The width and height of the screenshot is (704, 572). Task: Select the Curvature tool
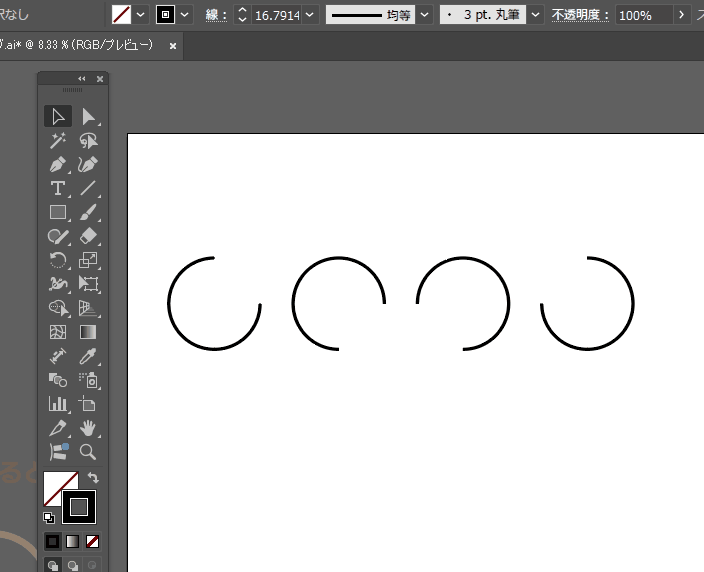[x=88, y=164]
